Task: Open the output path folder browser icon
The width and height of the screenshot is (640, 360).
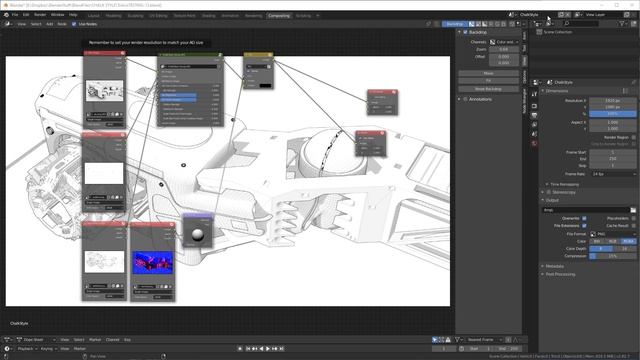Action: point(633,210)
